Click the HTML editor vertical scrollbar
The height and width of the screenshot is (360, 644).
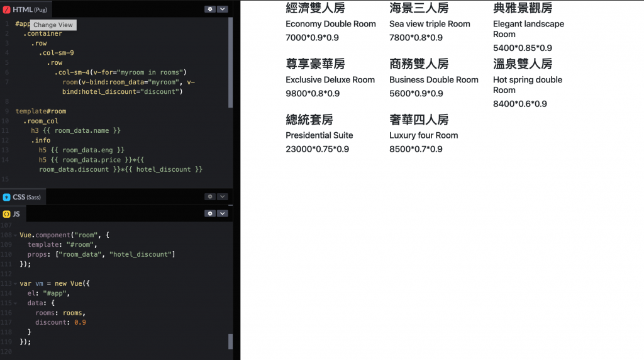[x=230, y=62]
